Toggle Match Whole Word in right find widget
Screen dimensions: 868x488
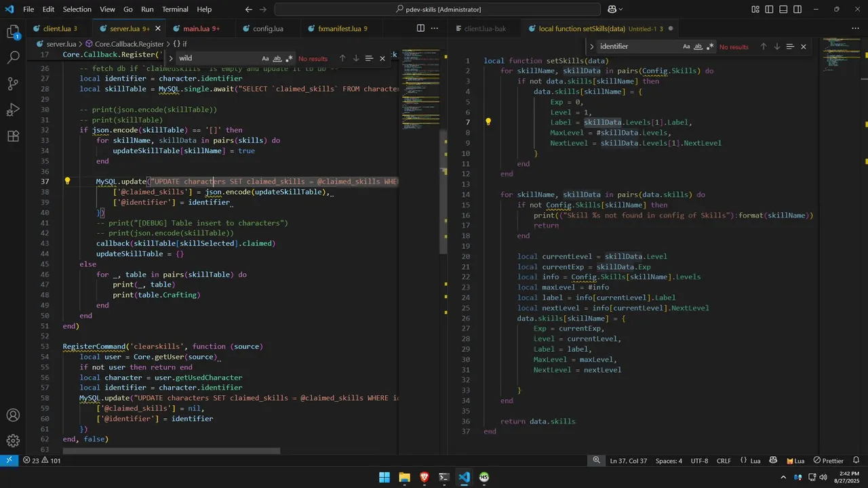coord(698,47)
